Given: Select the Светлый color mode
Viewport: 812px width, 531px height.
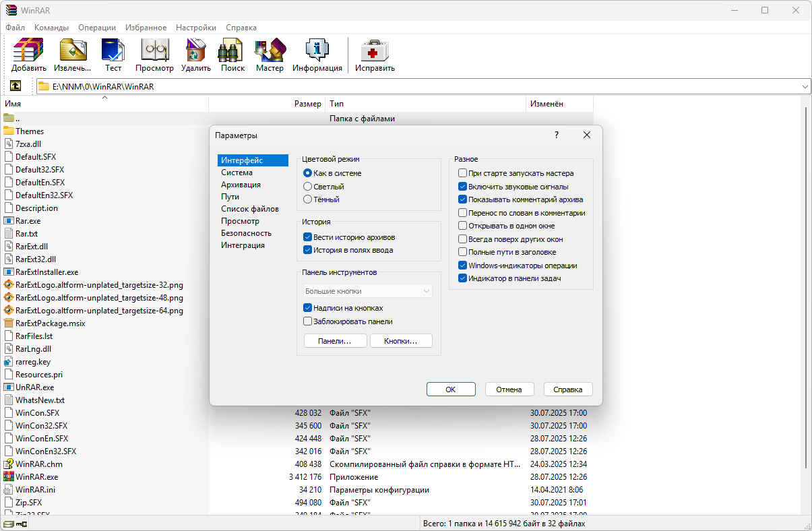Looking at the screenshot, I should (x=307, y=186).
